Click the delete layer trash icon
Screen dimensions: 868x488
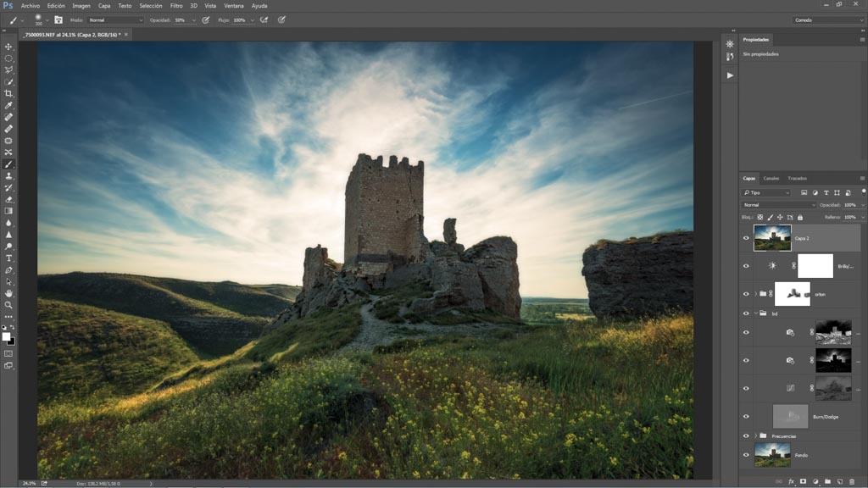click(x=852, y=481)
